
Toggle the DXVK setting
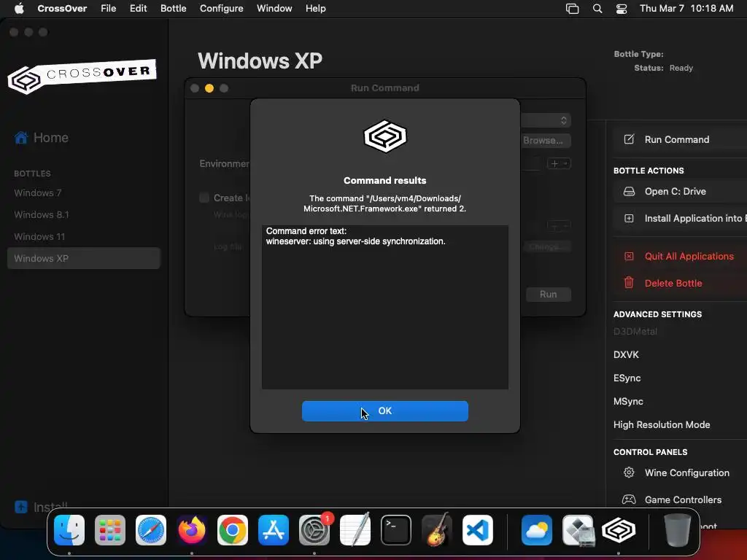[626, 355]
